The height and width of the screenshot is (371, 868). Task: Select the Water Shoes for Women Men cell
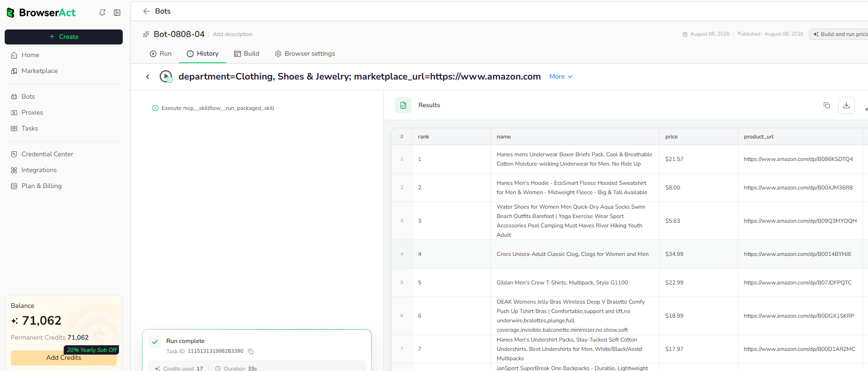(x=575, y=221)
